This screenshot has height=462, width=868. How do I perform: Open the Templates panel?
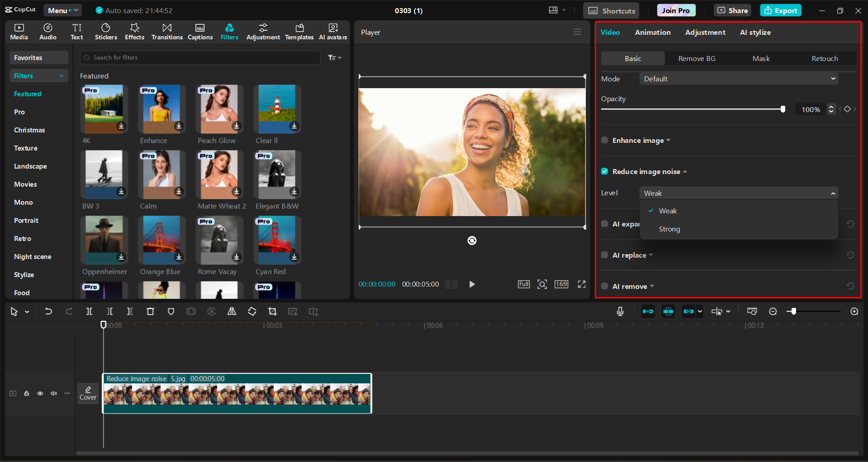click(x=299, y=32)
